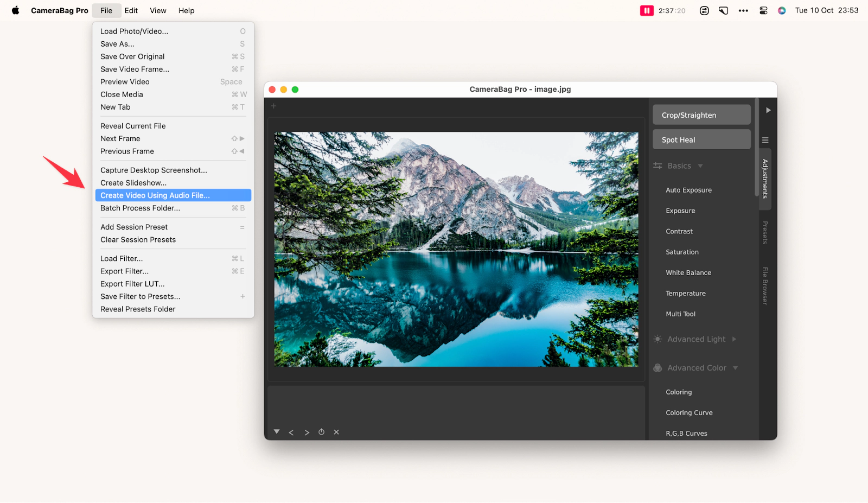This screenshot has width=868, height=503.
Task: Click the Crop/Straighten button
Action: [701, 115]
